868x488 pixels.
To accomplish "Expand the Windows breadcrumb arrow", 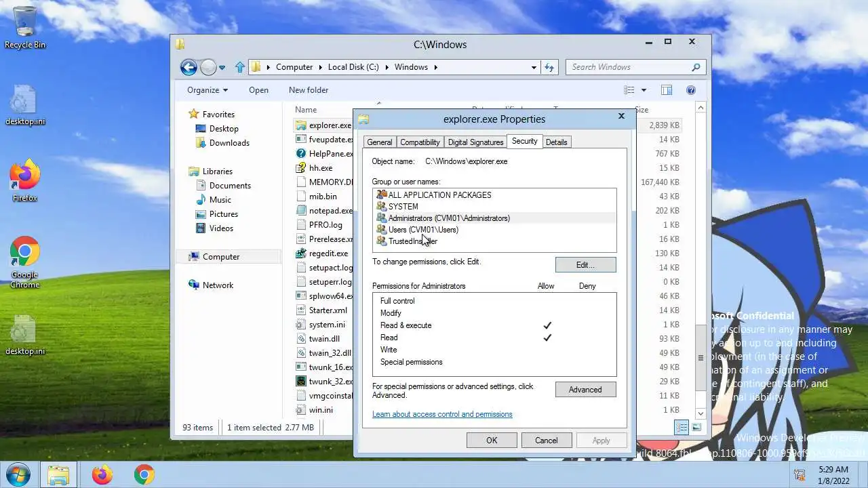I will (435, 67).
